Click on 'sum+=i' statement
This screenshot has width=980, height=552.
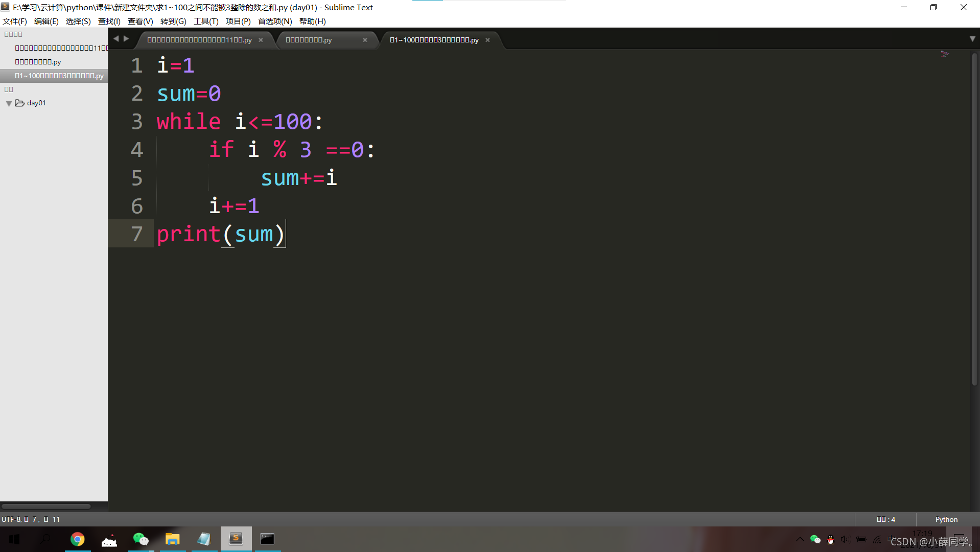click(x=299, y=178)
